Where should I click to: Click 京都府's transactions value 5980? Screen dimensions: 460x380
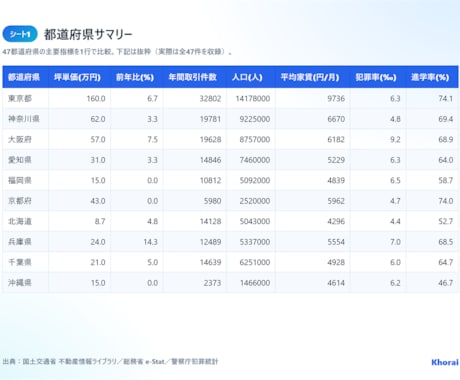point(212,201)
